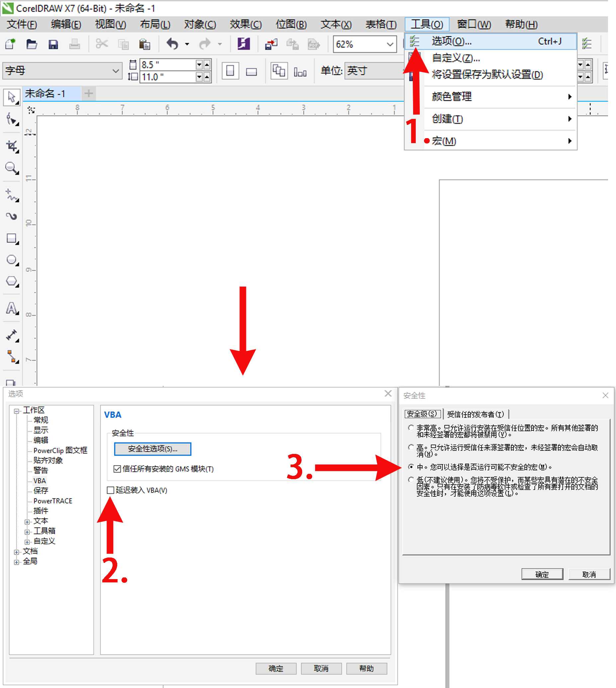This screenshot has height=688, width=616.
Task: Select PowerTRACE in the options tree
Action: pyautogui.click(x=53, y=501)
